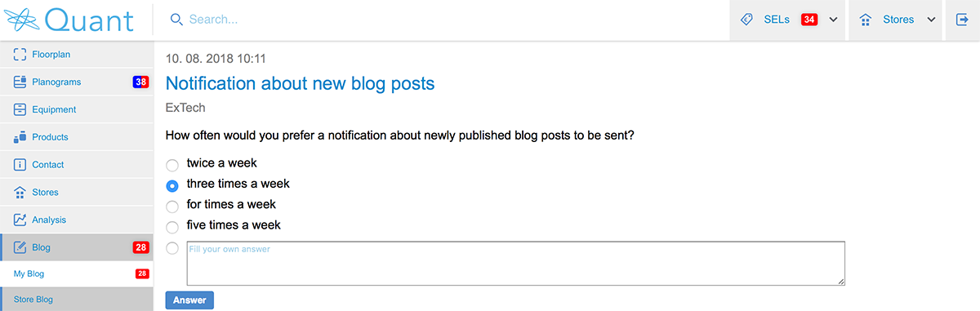980x311 pixels.
Task: Open Planograms via its shelf icon
Action: (20, 82)
